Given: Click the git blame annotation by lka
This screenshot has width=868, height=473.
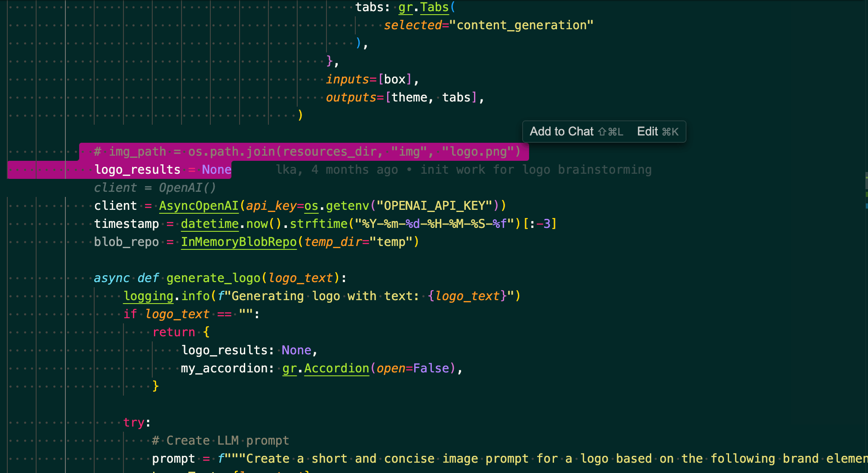Looking at the screenshot, I should 463,170.
